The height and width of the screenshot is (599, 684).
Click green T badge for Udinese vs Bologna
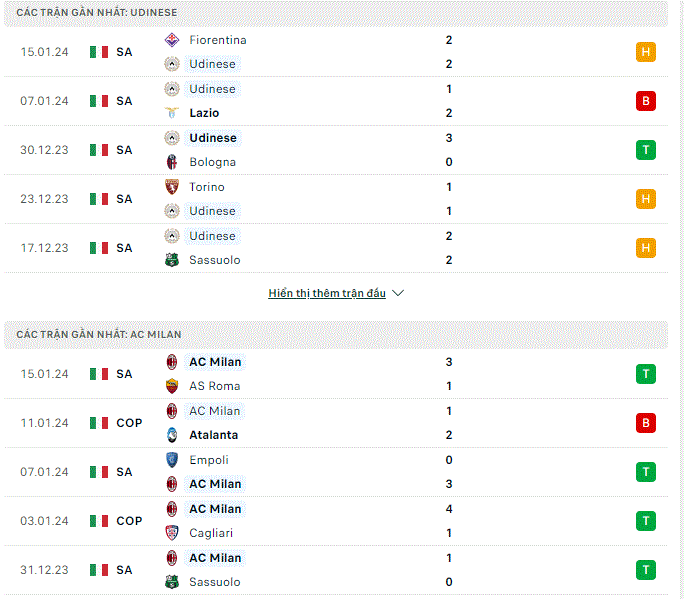point(646,150)
